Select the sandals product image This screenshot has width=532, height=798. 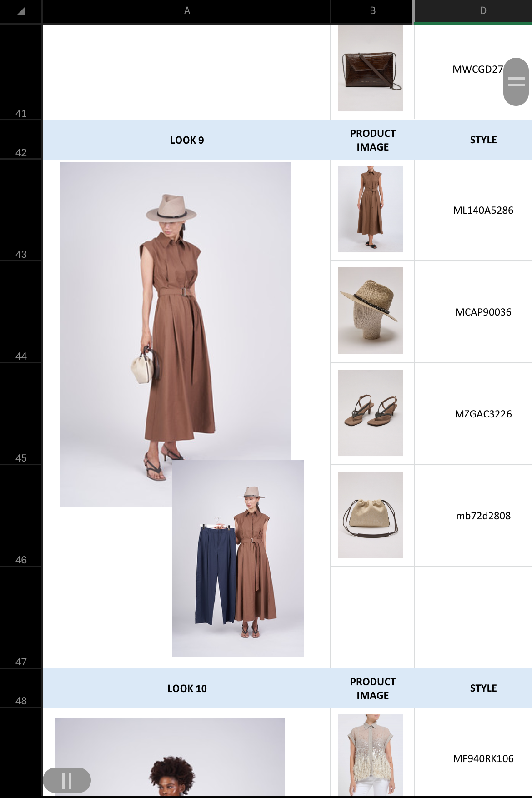[x=371, y=413]
